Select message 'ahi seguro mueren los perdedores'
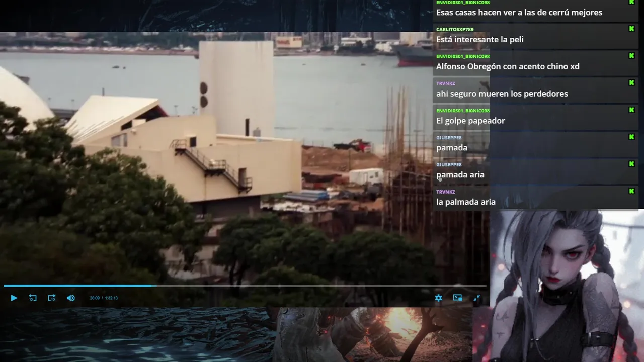The image size is (644, 362). (502, 94)
